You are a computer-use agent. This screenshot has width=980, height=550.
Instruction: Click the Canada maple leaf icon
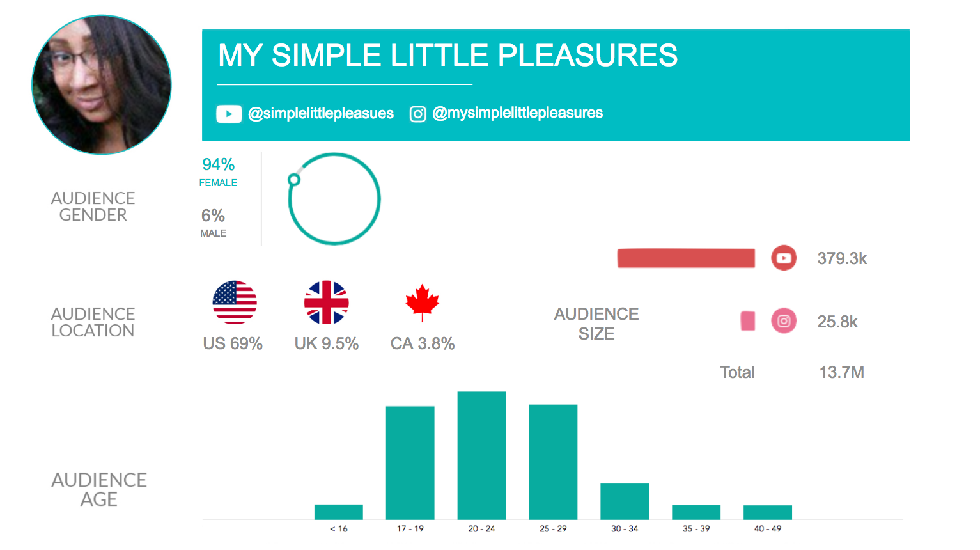(423, 302)
